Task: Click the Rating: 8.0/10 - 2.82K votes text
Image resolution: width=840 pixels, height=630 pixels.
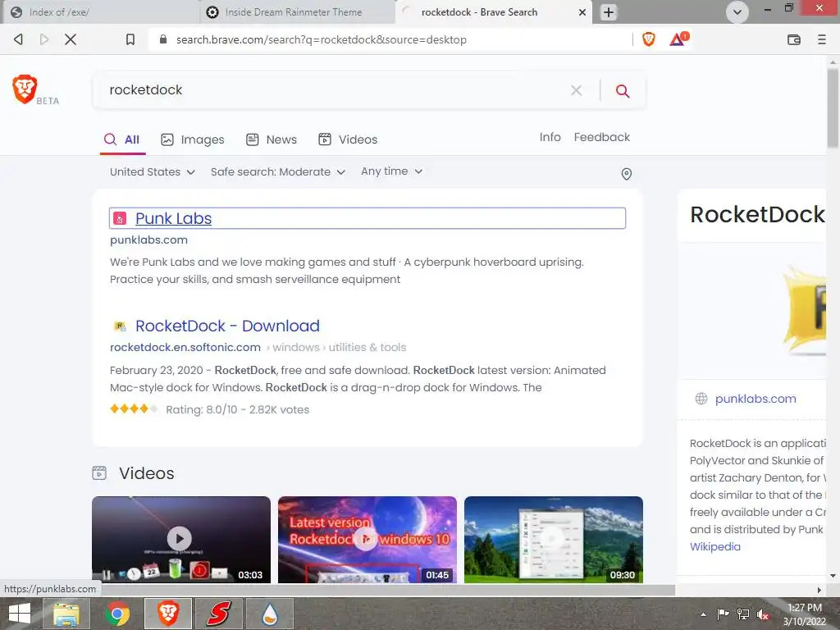Action: point(237,410)
